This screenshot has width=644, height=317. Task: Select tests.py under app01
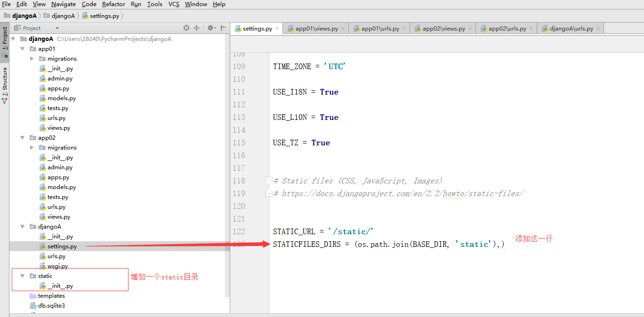[58, 108]
